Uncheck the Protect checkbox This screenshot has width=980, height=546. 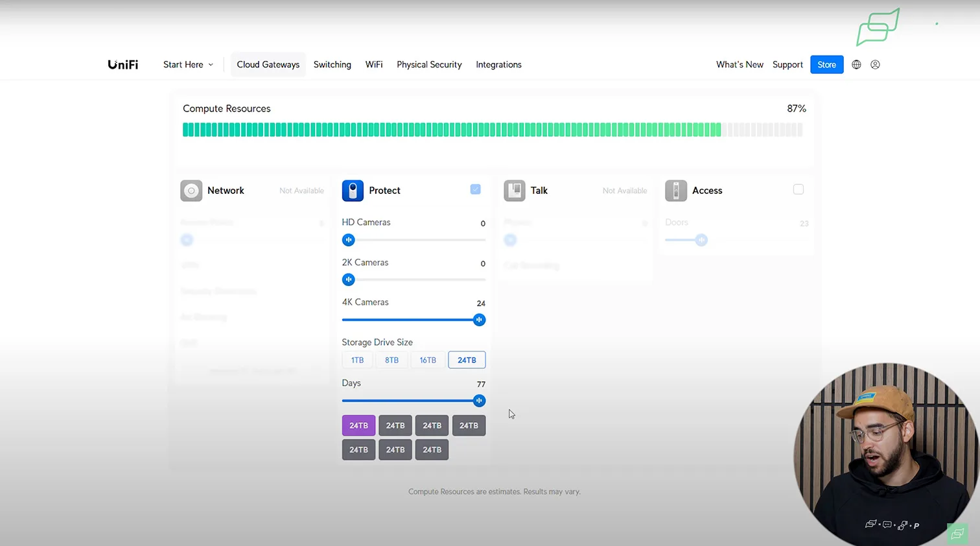[475, 189]
